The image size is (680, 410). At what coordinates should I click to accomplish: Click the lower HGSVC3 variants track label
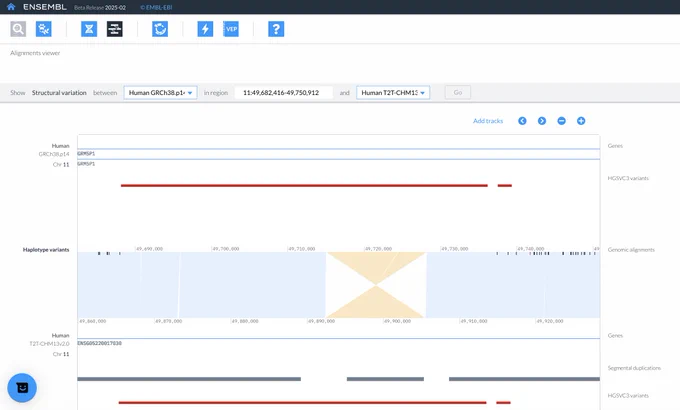(628, 396)
